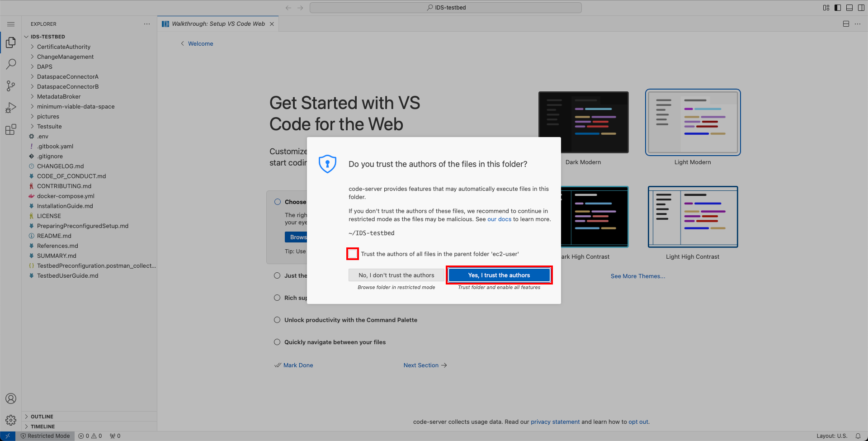Image resolution: width=868 pixels, height=441 pixels.
Task: Choose the Light High Contrast theme thumbnail
Action: (693, 217)
